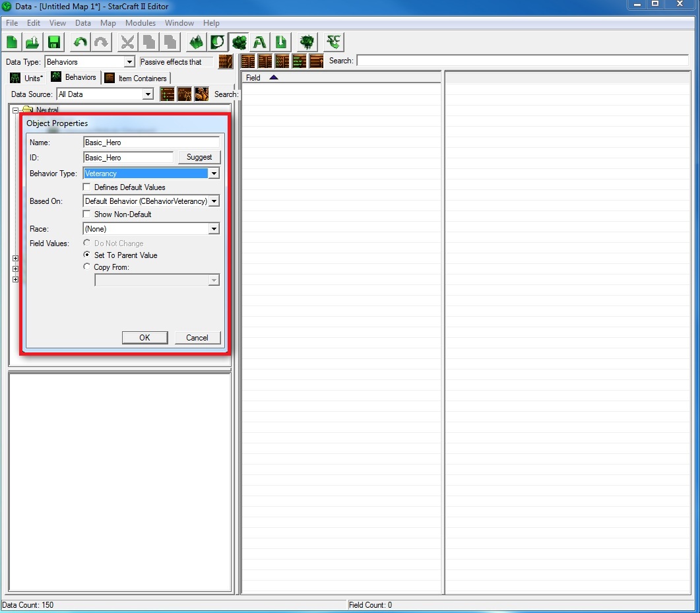
Task: Focus the fields Search box at top
Action: pos(523,61)
